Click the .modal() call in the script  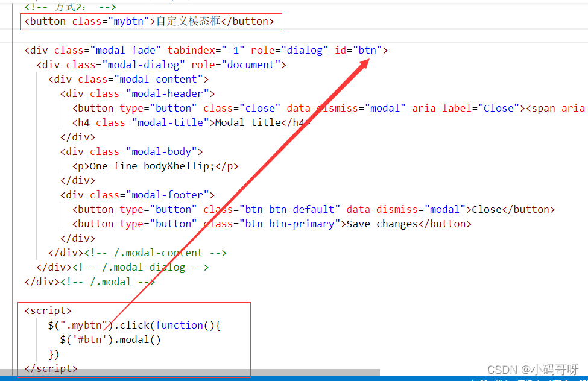pos(138,340)
